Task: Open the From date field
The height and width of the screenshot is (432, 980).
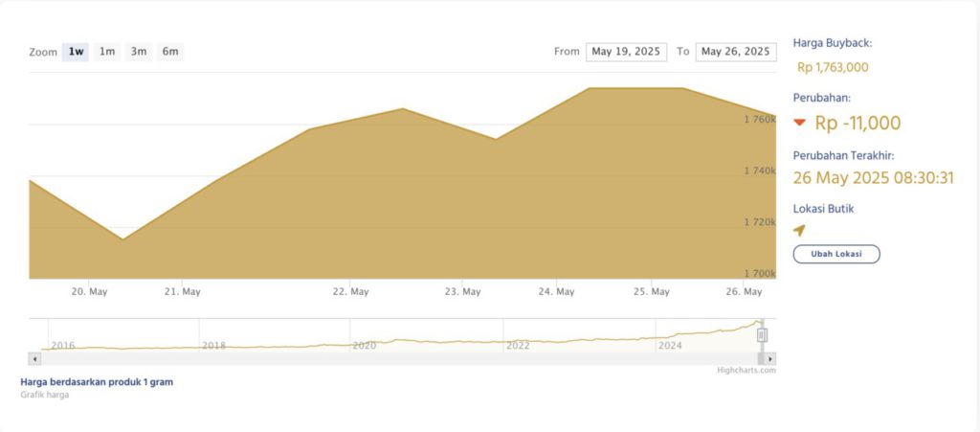Action: 626,52
